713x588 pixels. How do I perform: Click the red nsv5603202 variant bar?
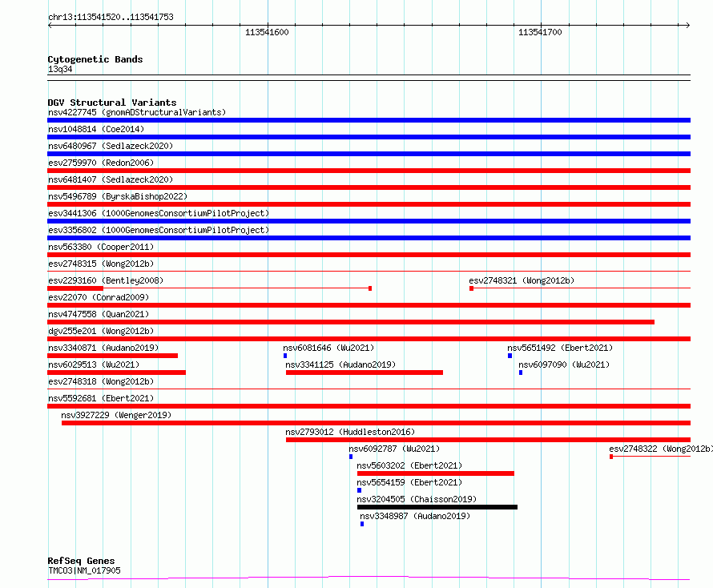pos(436,473)
